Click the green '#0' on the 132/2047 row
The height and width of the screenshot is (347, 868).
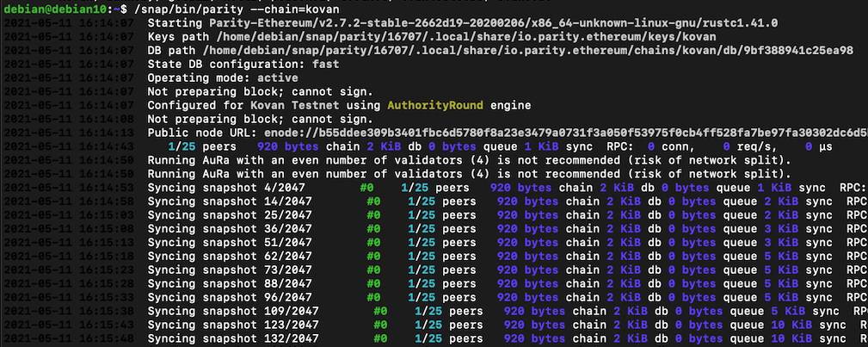tap(380, 338)
